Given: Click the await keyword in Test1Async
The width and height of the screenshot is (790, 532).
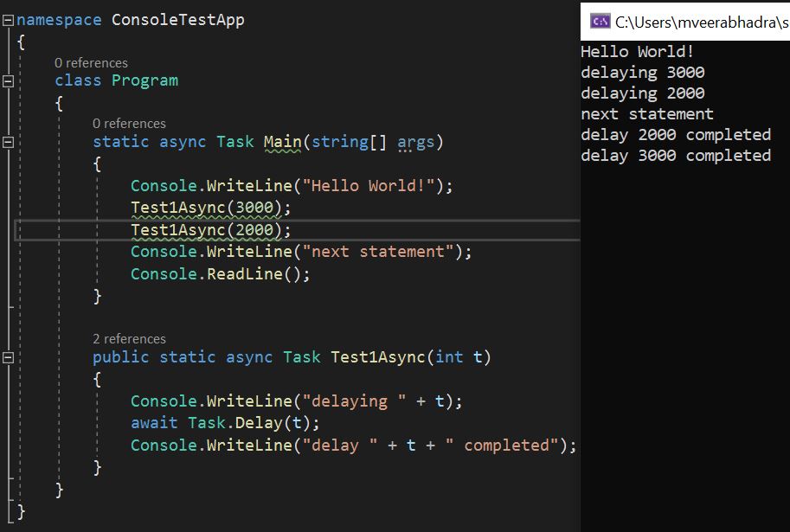Looking at the screenshot, I should pos(153,422).
